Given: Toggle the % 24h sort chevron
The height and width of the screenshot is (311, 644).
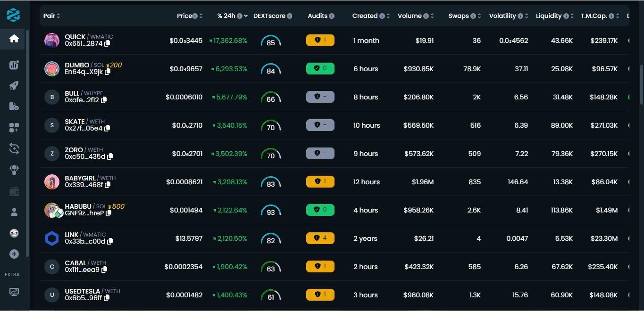Looking at the screenshot, I should (x=246, y=16).
